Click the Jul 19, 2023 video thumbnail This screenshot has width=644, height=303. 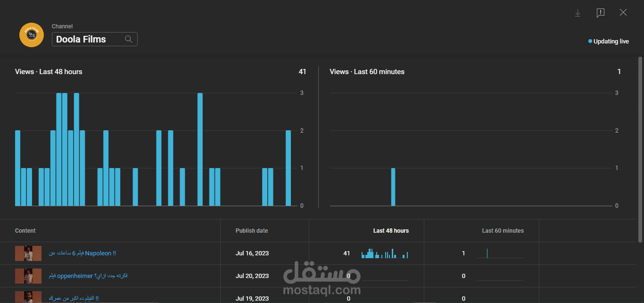coord(28,297)
